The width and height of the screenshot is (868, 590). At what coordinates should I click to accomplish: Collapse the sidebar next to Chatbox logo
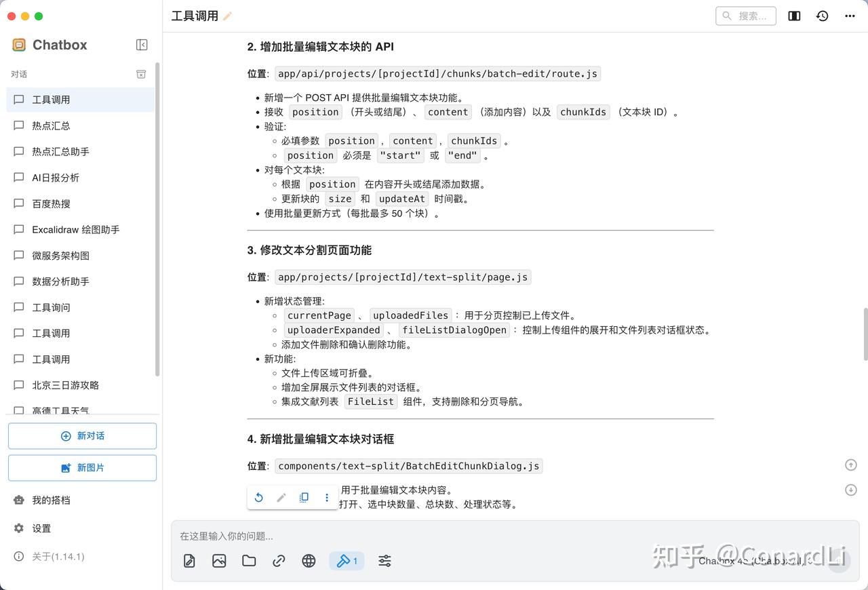142,45
